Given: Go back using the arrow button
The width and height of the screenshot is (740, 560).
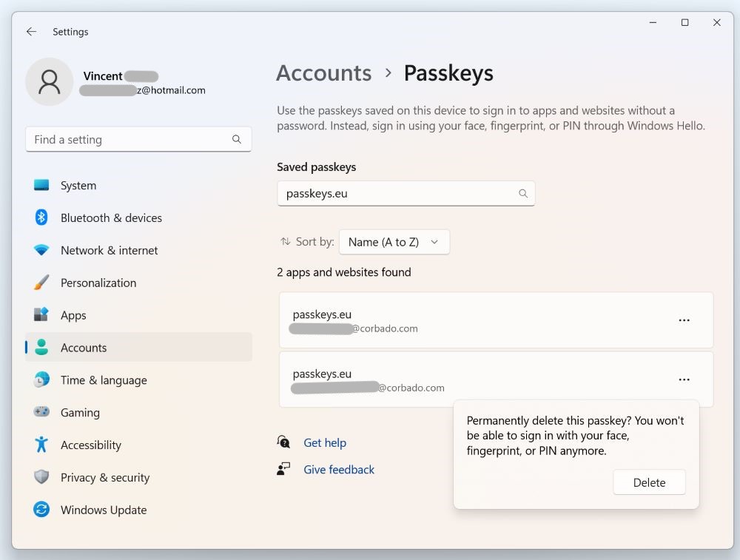Looking at the screenshot, I should click(30, 31).
